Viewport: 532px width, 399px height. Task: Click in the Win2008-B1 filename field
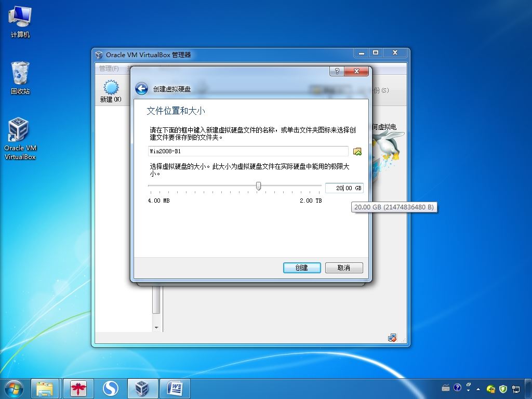click(x=248, y=151)
